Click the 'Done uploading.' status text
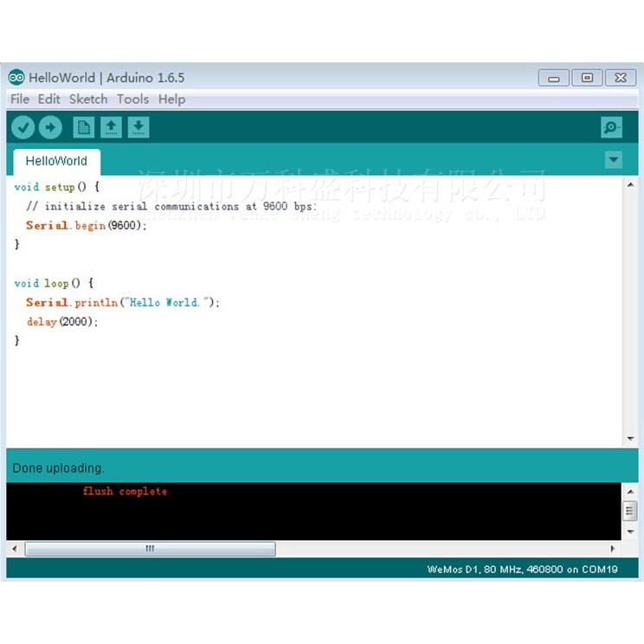The height and width of the screenshot is (644, 644). [x=58, y=468]
